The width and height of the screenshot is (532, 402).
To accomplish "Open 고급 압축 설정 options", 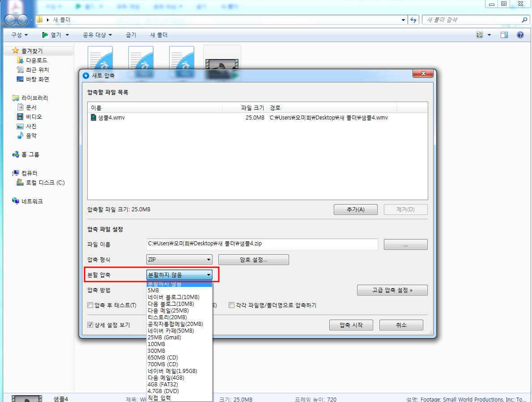I will 392,290.
